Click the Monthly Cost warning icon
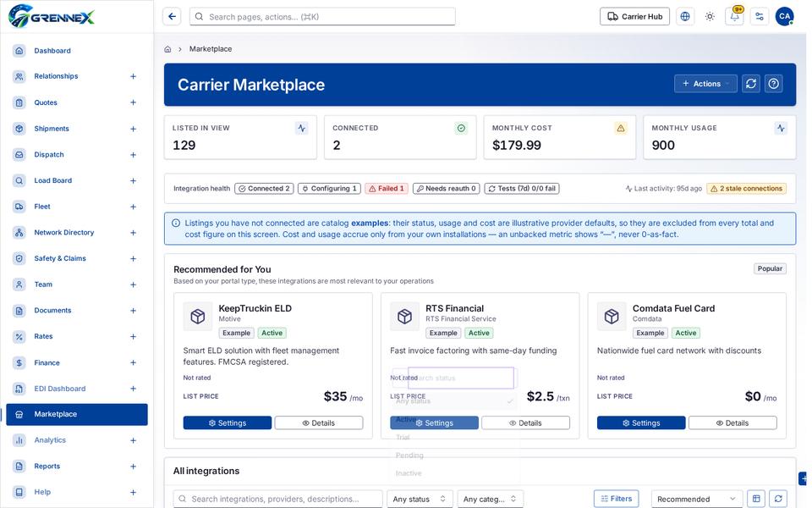This screenshot has height=508, width=812. (620, 128)
